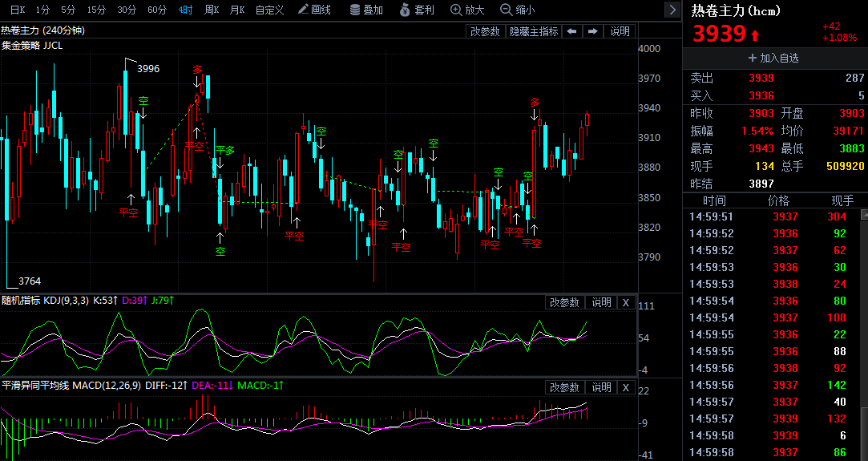The image size is (868, 461).
Task: Click 改参数 on the MACD panel
Action: pos(564,387)
